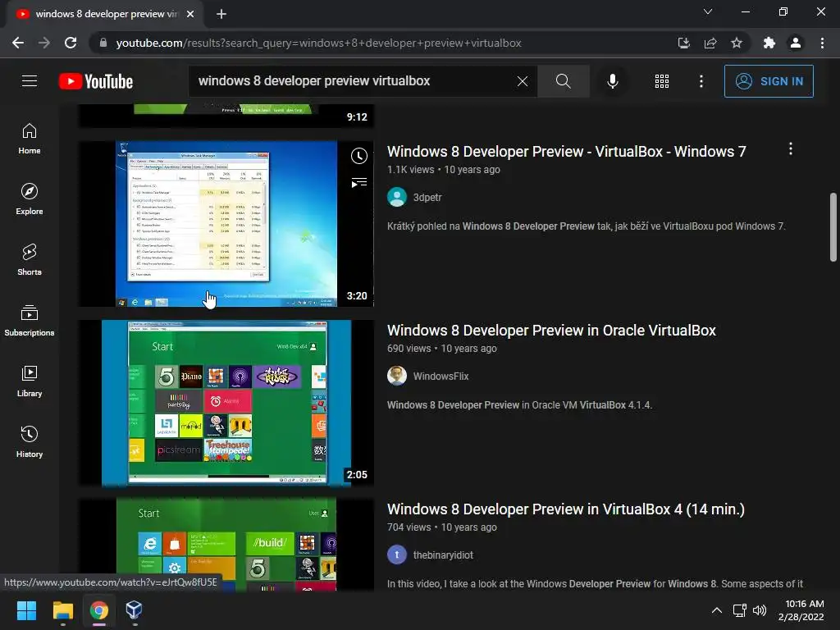Bookmark this page with the star
This screenshot has height=630, width=840.
tap(737, 43)
